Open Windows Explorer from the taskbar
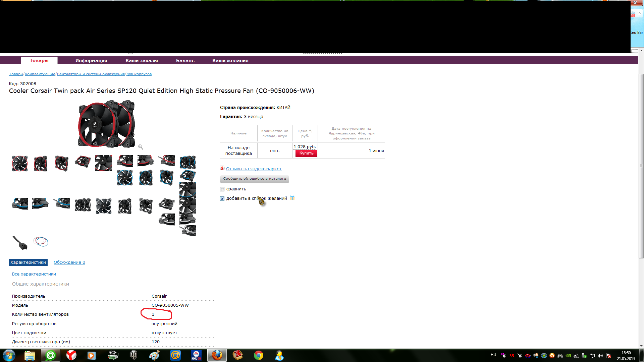The height and width of the screenshot is (362, 644). [30, 355]
